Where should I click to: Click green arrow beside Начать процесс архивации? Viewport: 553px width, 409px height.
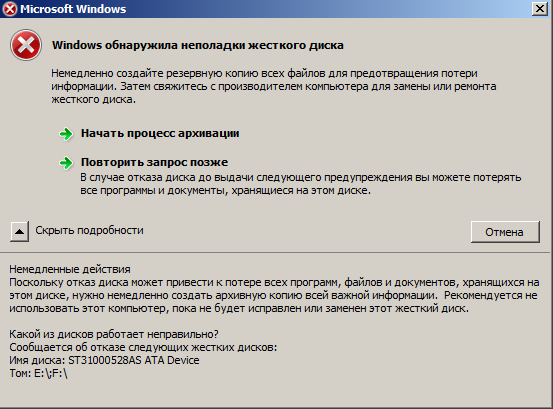click(66, 134)
